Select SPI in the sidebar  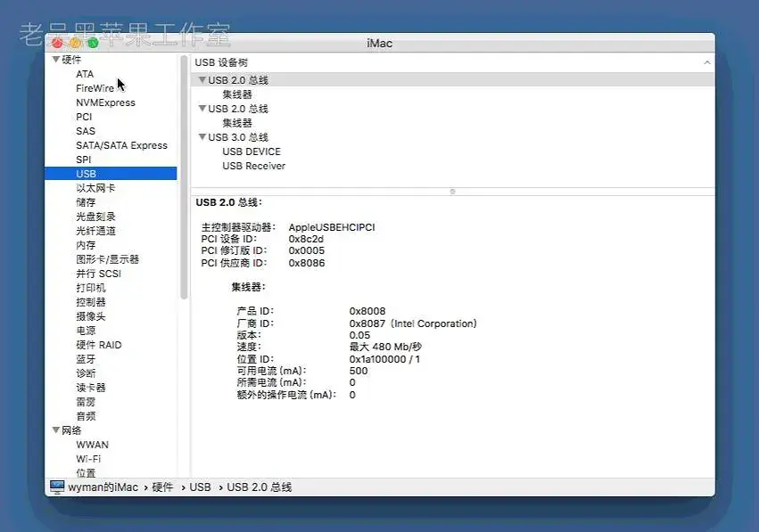click(x=83, y=160)
